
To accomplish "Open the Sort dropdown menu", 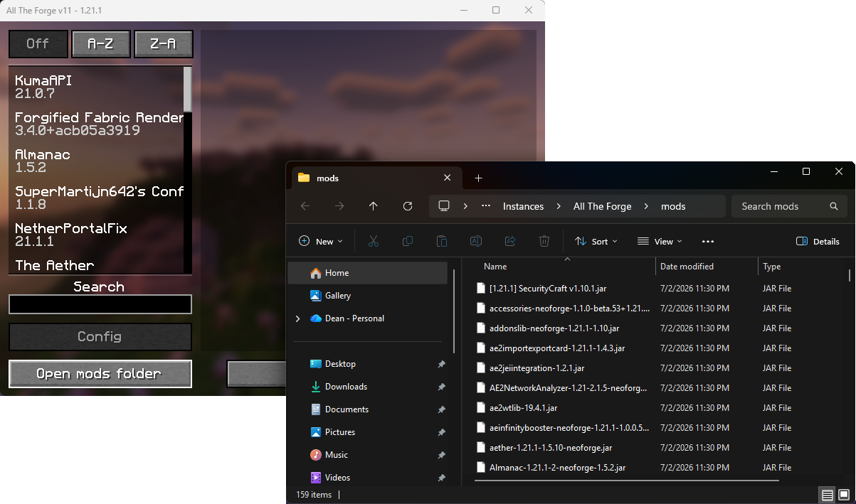I will click(596, 241).
